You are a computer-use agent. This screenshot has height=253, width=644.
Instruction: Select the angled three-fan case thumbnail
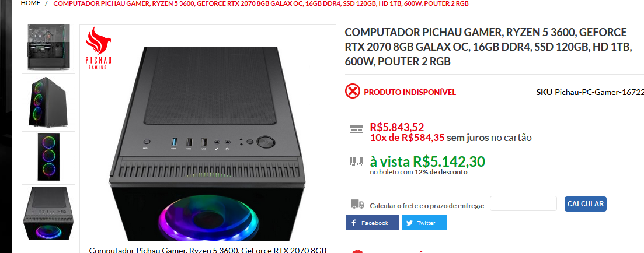point(48,103)
